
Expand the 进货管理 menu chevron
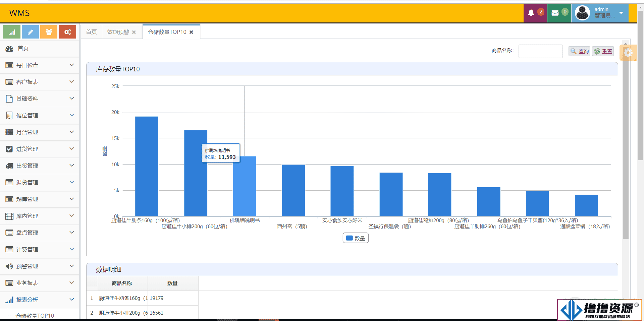click(71, 149)
